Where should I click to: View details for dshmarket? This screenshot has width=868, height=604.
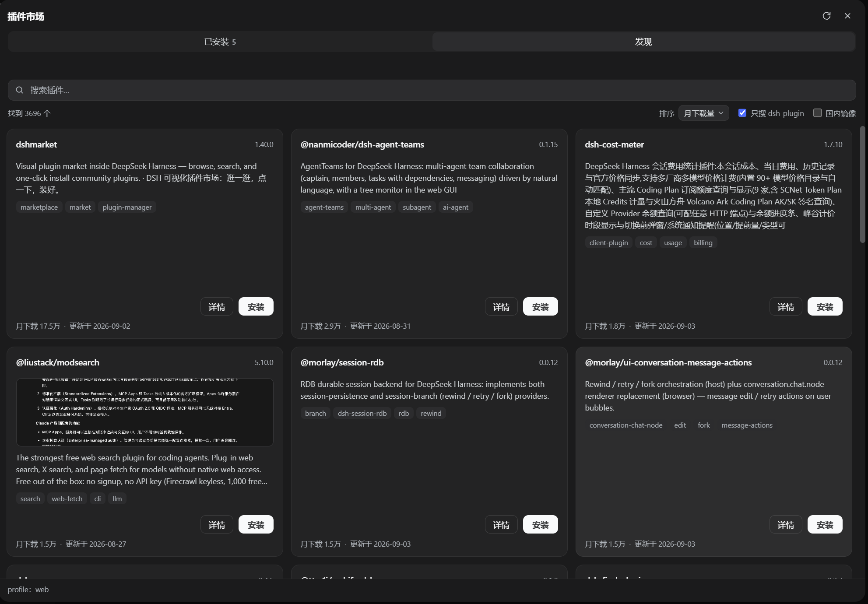217,307
